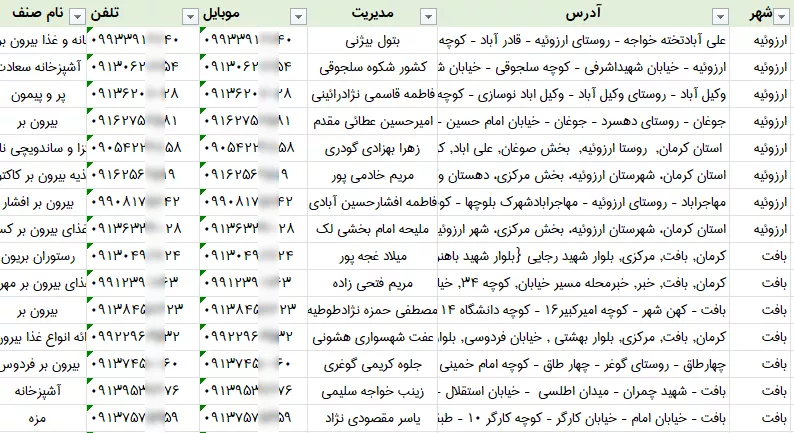Select the cell زینب خواجه سلیمی

(372, 391)
